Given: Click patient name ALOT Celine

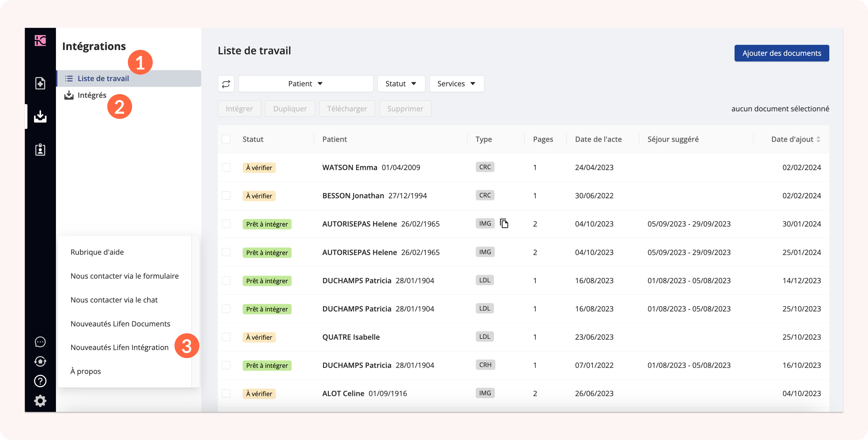Looking at the screenshot, I should tap(343, 394).
